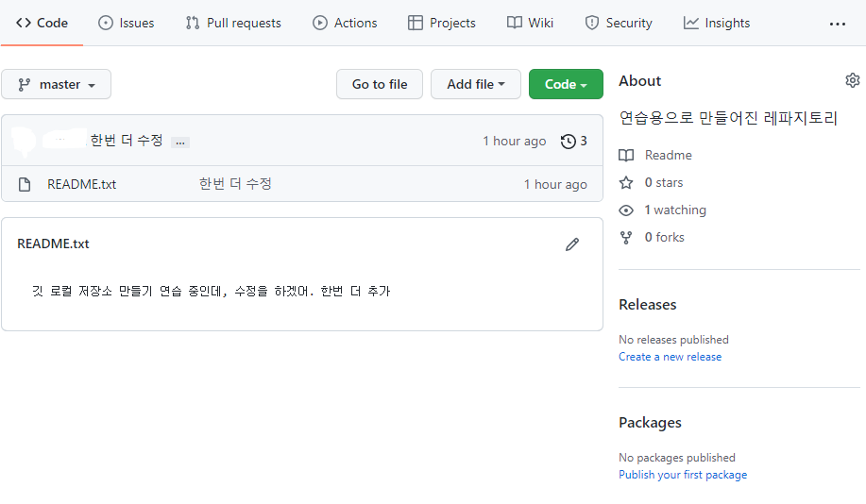The width and height of the screenshot is (866, 504).
Task: Click the Go to file button
Action: pyautogui.click(x=380, y=84)
